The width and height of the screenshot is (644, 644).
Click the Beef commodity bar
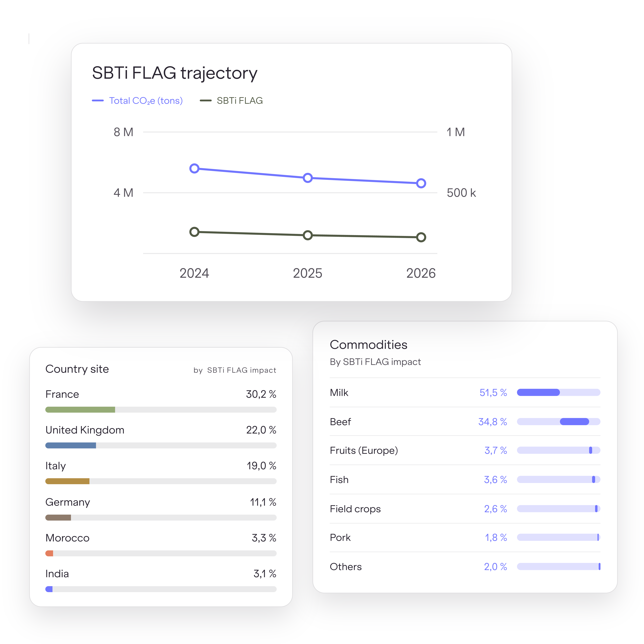click(559, 422)
